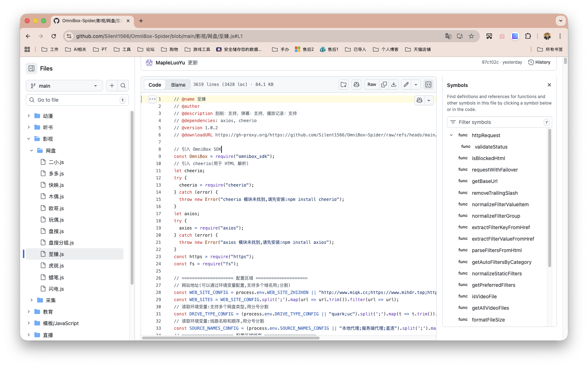Open the edit options dropdown arrow
Screen dimensions: 588x367
coord(416,84)
